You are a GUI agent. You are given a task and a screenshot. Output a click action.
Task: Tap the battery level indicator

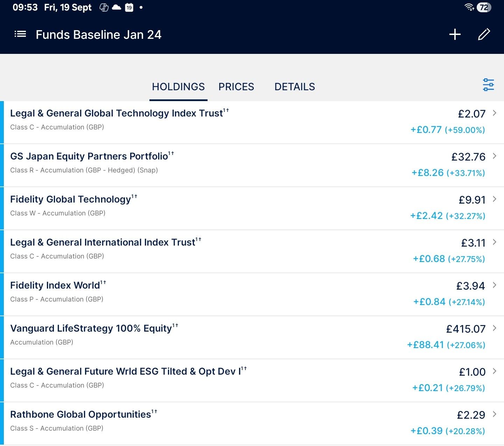(x=484, y=7)
